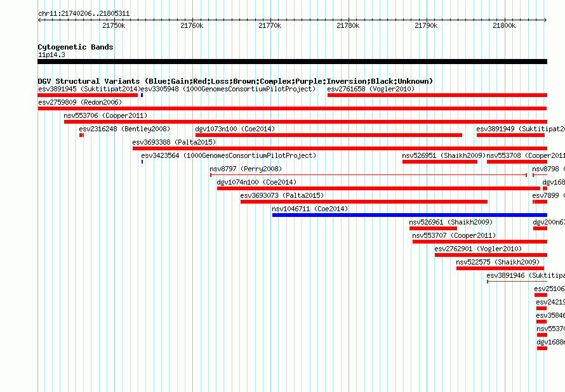Screen dimensions: 565x392
Task: Click the 21770k scale tick label
Action: point(270,25)
